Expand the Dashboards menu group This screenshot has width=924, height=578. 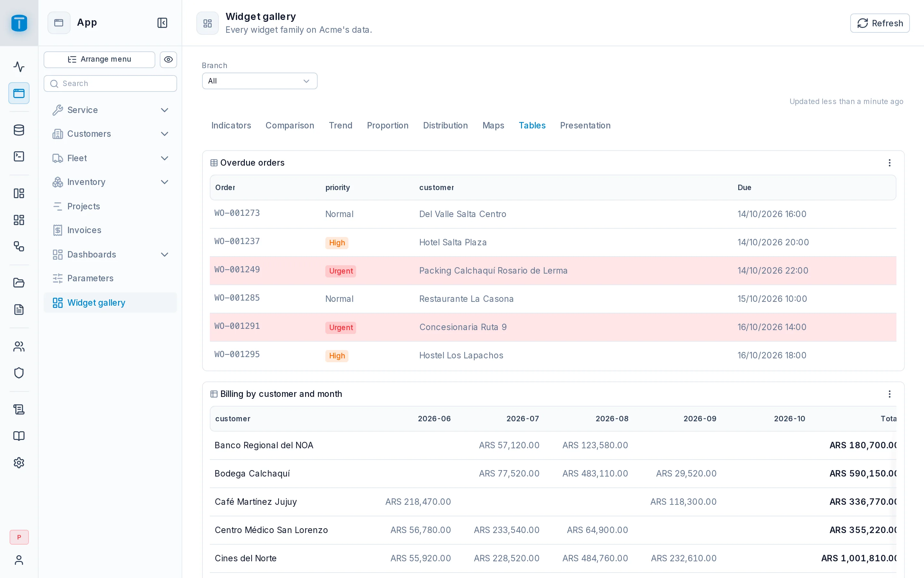[x=110, y=255]
